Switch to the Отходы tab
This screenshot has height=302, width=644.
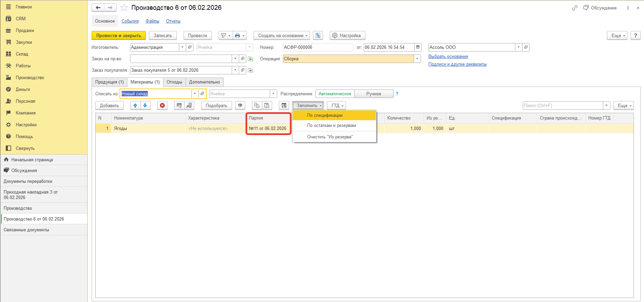point(174,82)
